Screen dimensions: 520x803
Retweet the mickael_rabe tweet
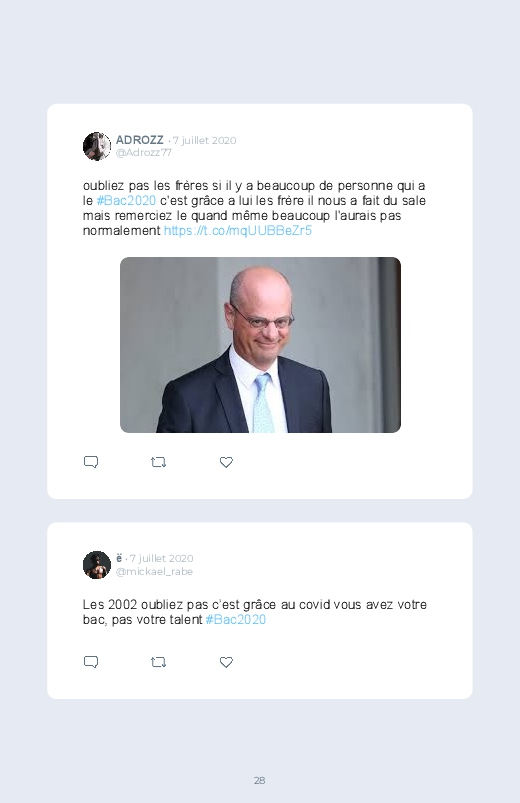[x=158, y=662]
